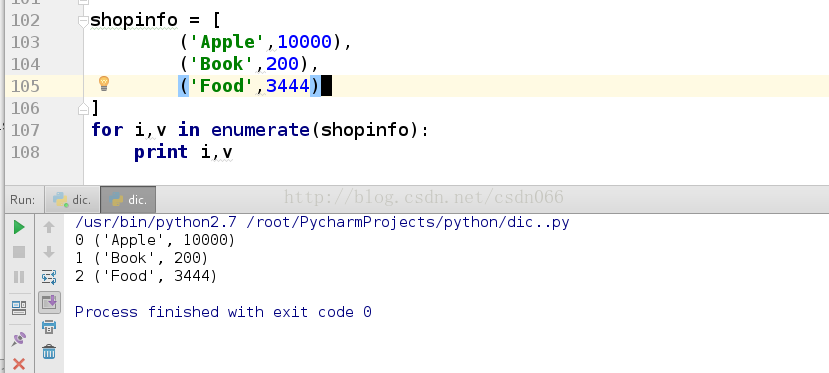Toggle soft-wrap in the console output
Screen dimensions: 829x373
[x=49, y=277]
